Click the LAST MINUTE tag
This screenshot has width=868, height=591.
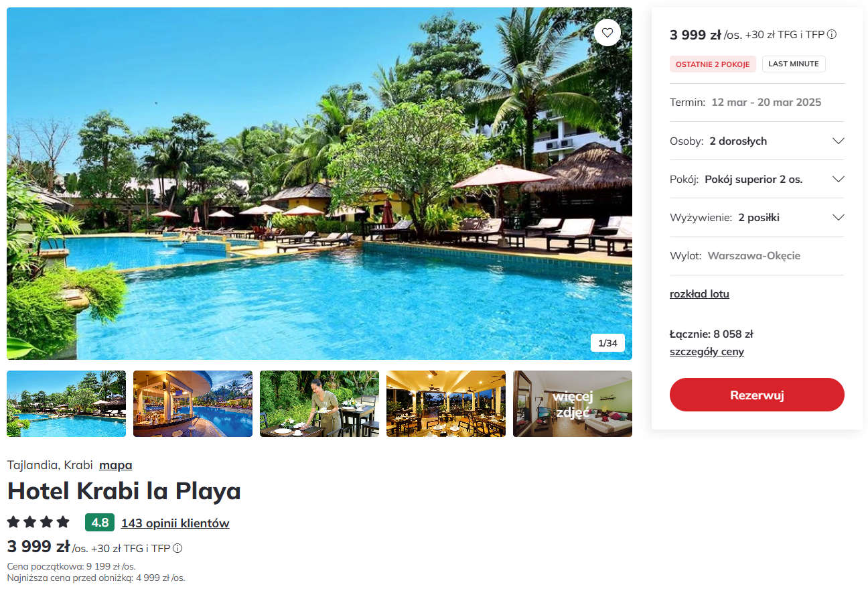(x=794, y=64)
